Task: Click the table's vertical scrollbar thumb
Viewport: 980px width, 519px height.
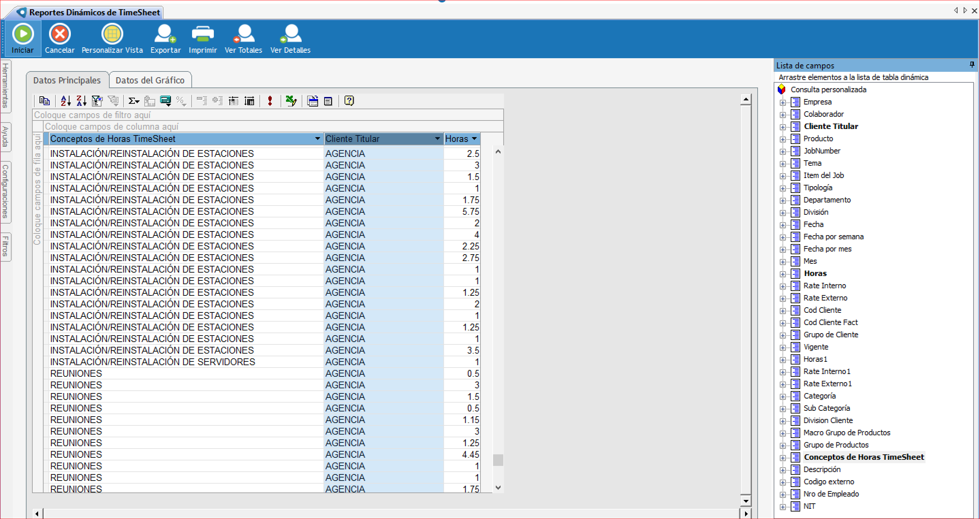Action: 497,460
